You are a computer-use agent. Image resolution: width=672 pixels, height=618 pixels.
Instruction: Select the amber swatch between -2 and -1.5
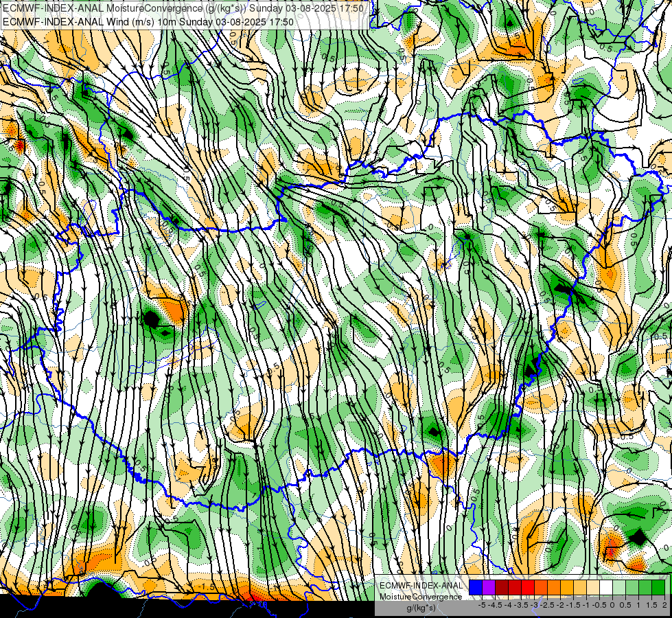pyautogui.click(x=567, y=588)
